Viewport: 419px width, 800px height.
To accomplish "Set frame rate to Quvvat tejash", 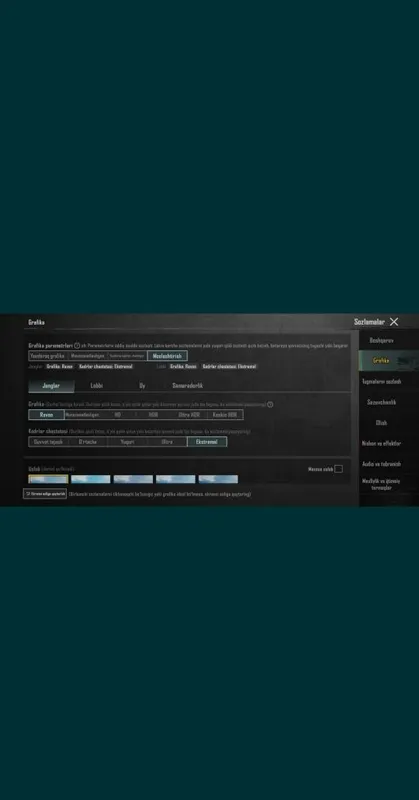I will click(48, 442).
